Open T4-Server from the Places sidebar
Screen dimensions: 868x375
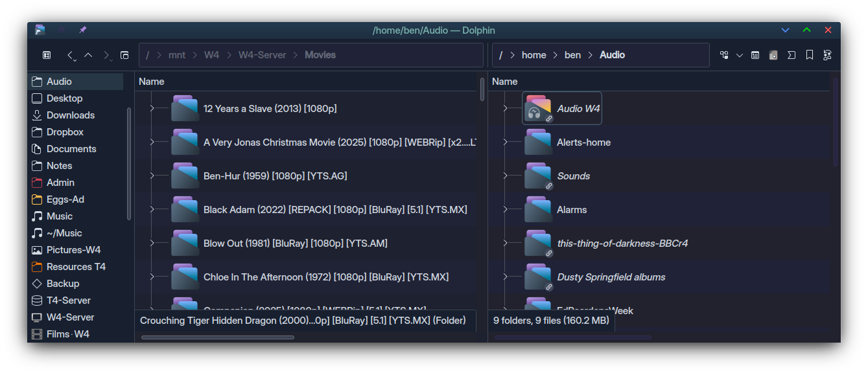(68, 301)
